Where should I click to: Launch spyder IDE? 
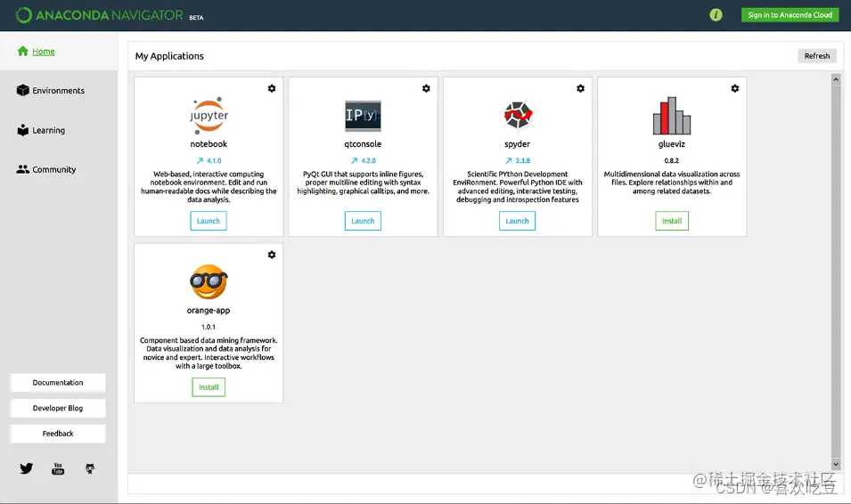coord(517,221)
